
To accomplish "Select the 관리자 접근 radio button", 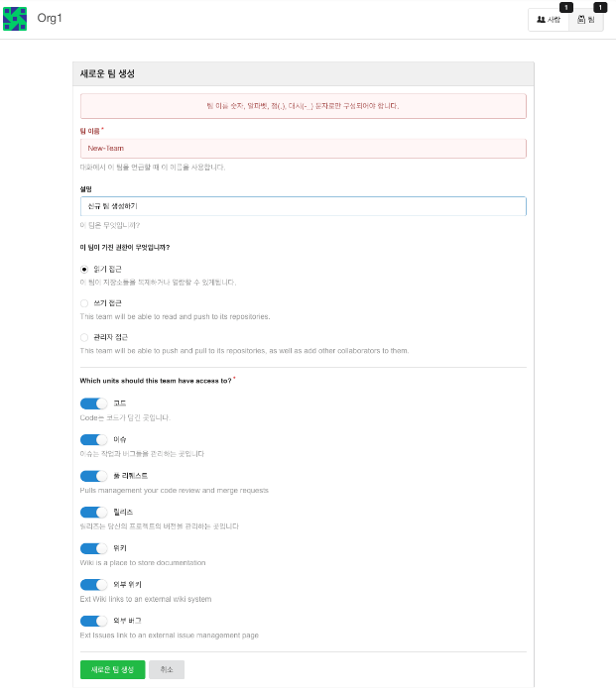I will click(84, 338).
